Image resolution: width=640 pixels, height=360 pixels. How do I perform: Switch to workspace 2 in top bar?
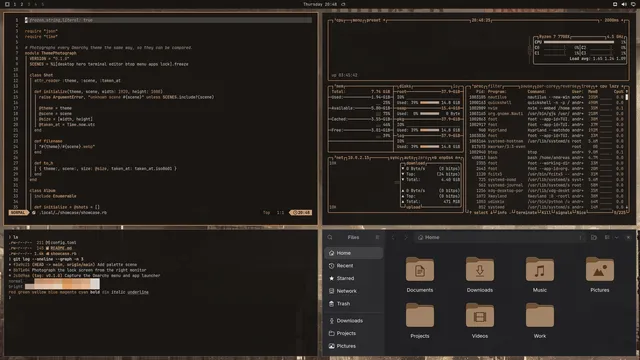tap(22, 4)
